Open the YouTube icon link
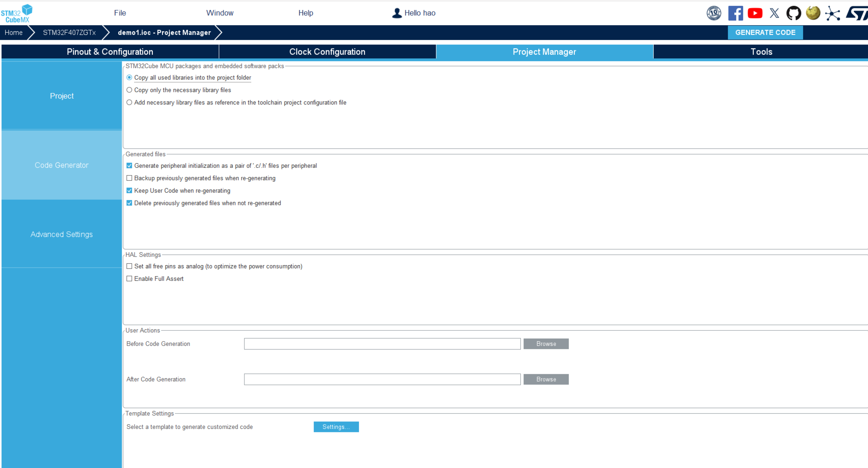Image resolution: width=868 pixels, height=468 pixels. (x=755, y=13)
